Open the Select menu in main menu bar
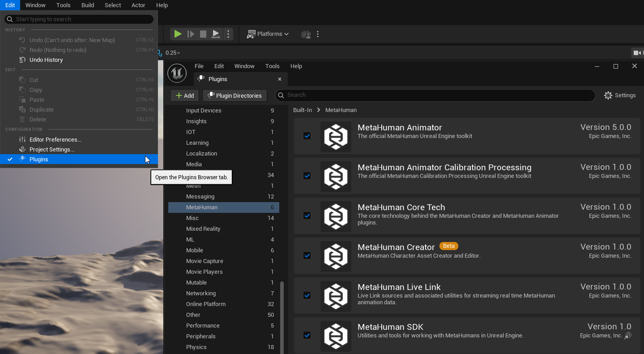 coord(113,5)
